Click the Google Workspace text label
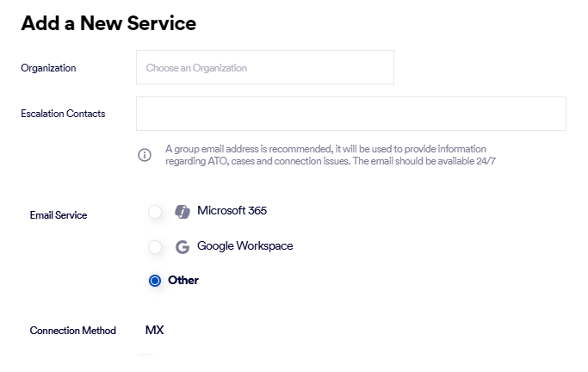 (244, 246)
